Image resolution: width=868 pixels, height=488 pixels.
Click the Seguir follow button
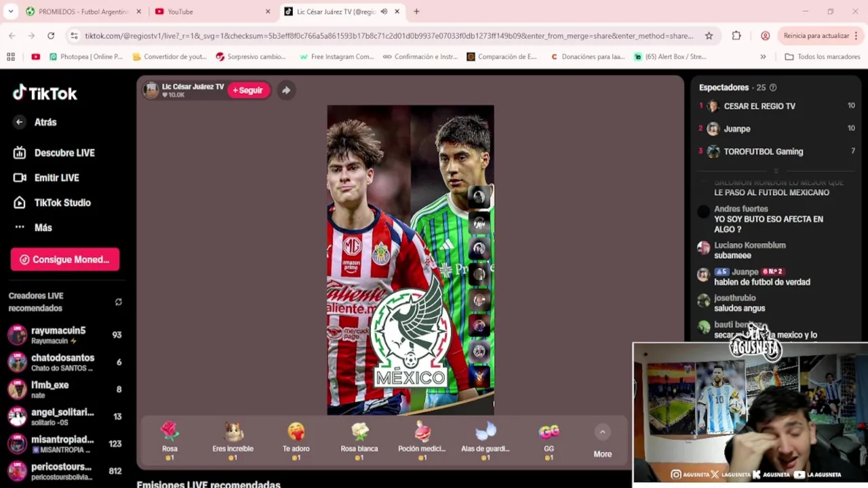tap(248, 90)
